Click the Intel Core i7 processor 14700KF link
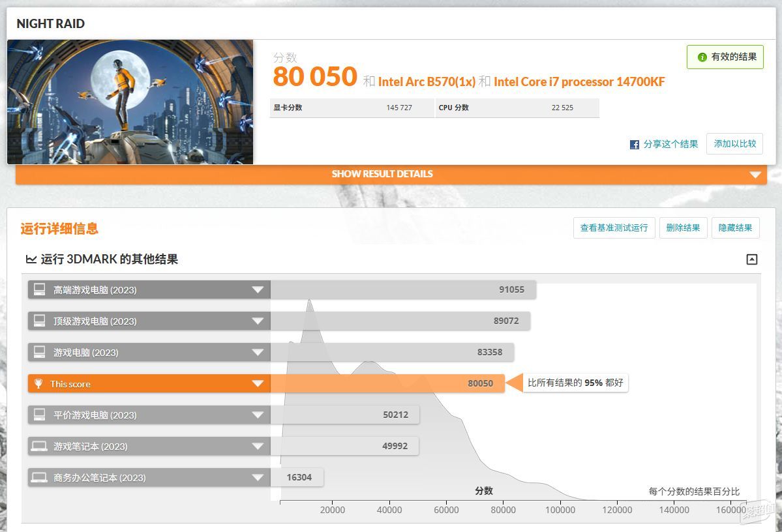 [579, 81]
